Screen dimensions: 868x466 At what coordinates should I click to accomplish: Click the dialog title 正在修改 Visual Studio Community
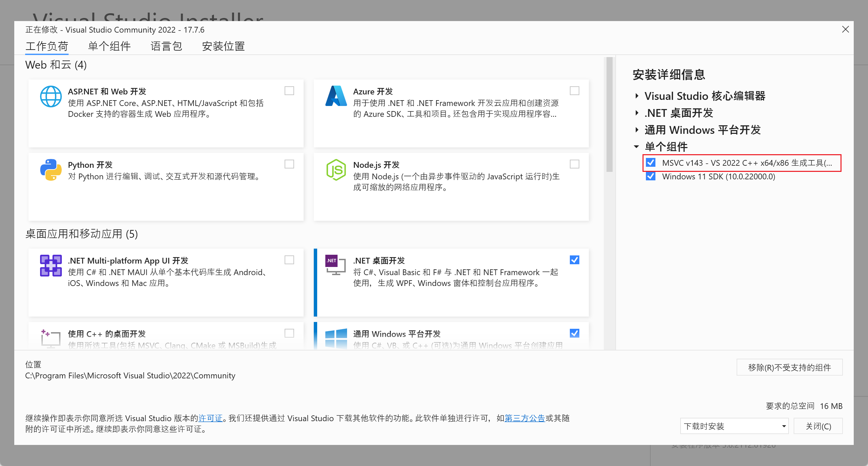click(x=115, y=30)
